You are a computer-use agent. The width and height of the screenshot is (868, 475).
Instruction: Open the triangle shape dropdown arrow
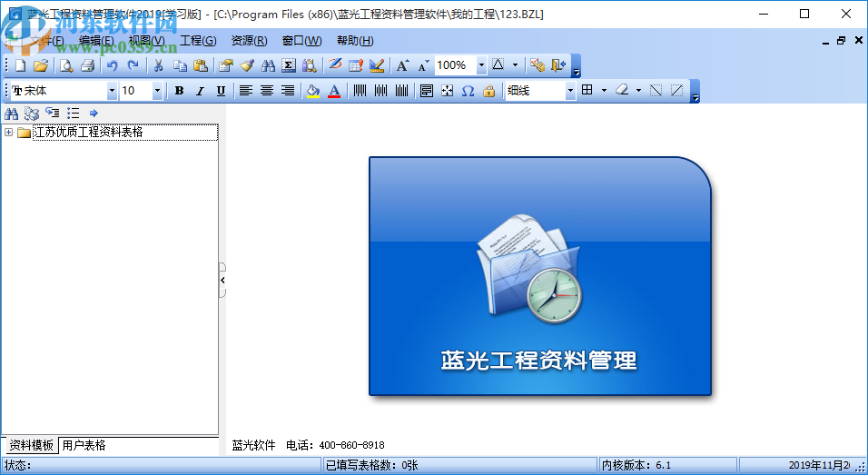(x=515, y=65)
